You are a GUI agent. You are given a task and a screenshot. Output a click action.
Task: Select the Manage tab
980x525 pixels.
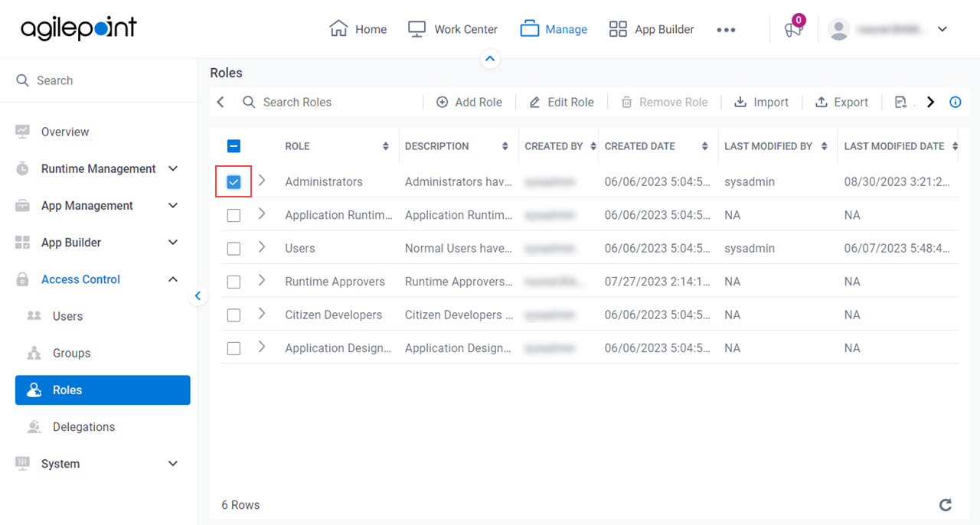click(554, 29)
